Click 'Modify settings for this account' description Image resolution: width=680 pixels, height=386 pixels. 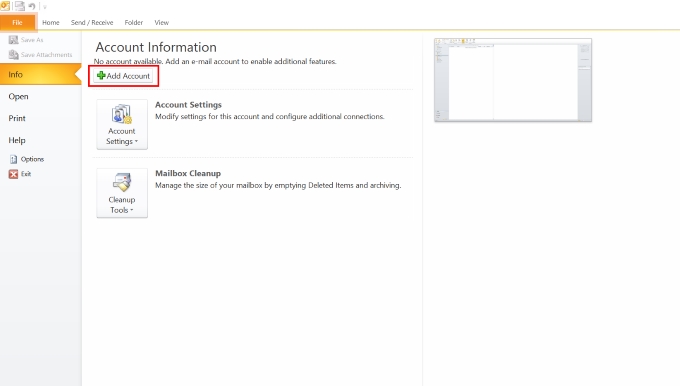[x=270, y=116]
